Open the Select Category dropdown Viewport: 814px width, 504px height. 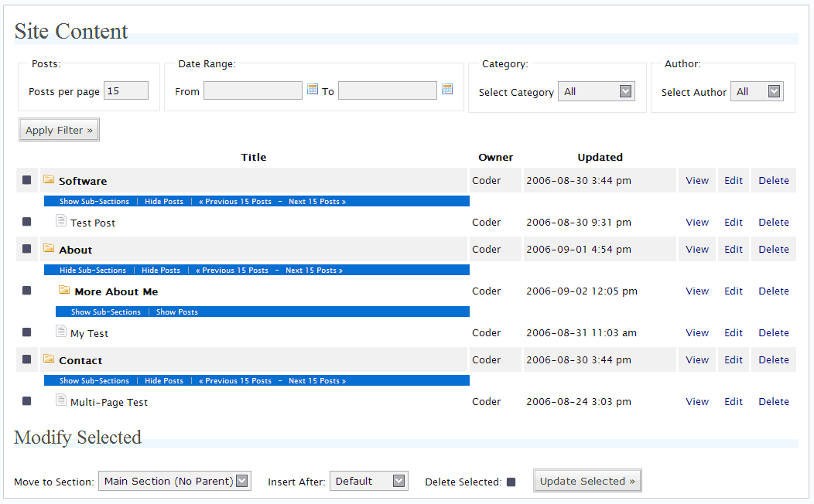[x=597, y=90]
